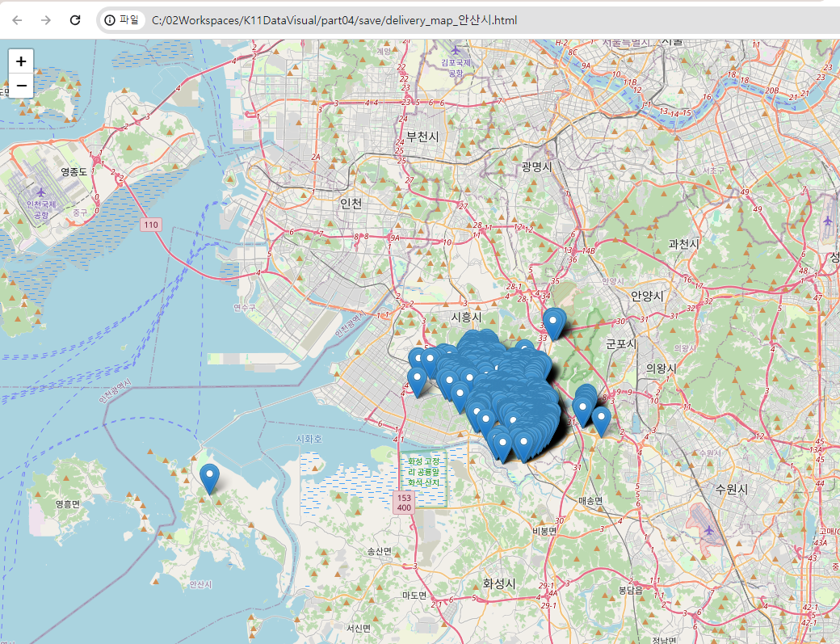This screenshot has width=840, height=644.
Task: Click the 시화호 lake label
Action: [x=309, y=439]
